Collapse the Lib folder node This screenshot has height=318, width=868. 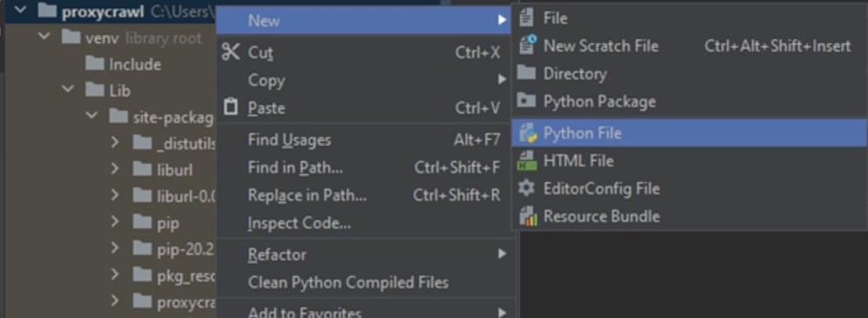[68, 89]
